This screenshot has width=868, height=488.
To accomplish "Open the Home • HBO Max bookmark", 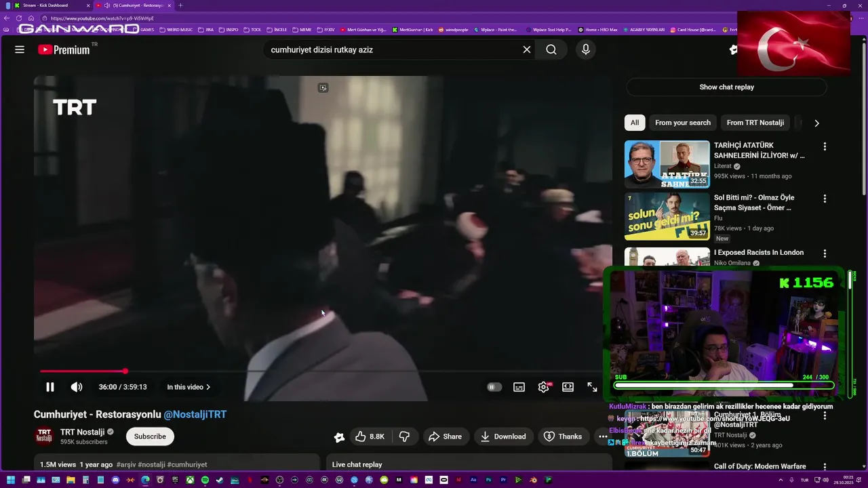I will tap(597, 30).
